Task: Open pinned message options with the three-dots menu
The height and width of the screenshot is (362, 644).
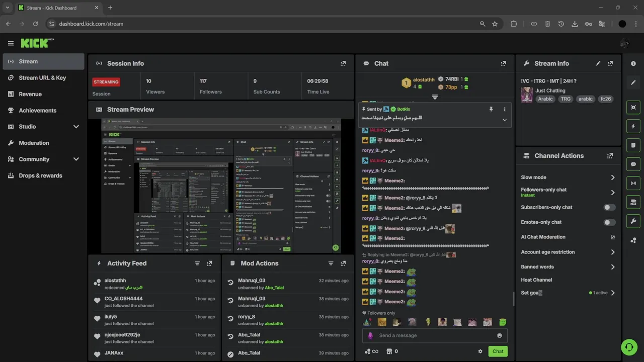Action: pos(505,109)
